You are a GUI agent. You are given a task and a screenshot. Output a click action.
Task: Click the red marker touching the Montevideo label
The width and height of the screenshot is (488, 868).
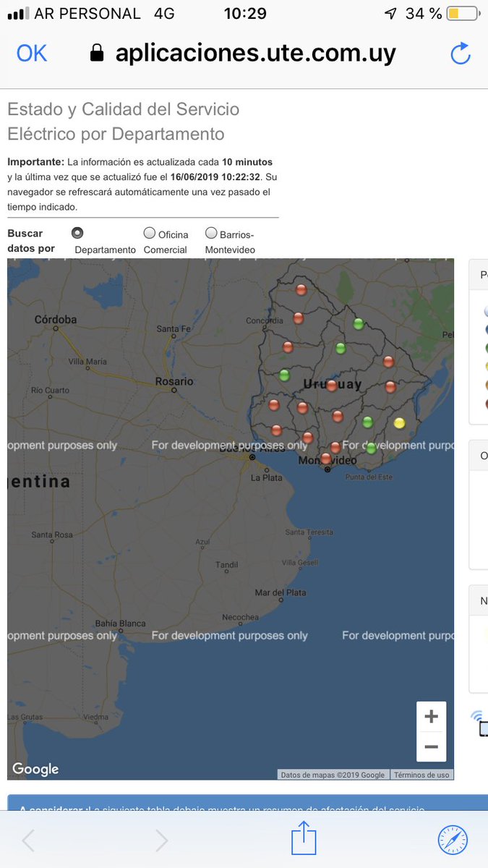(325, 459)
